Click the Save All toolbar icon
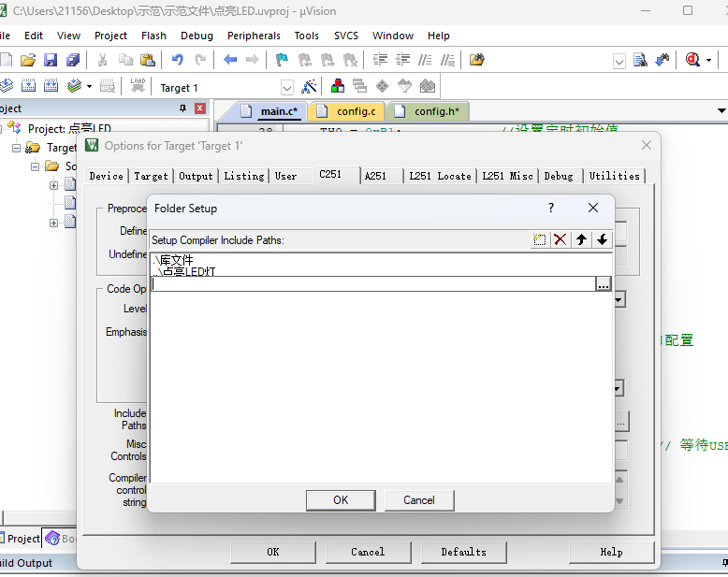 tap(71, 60)
